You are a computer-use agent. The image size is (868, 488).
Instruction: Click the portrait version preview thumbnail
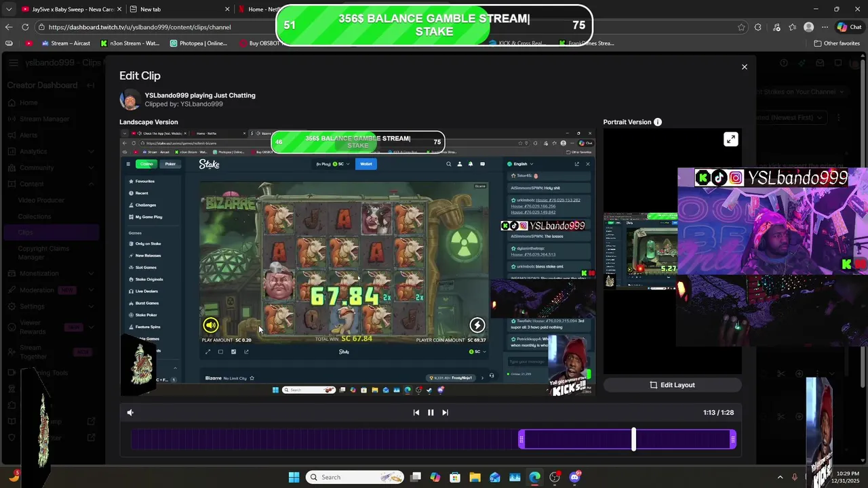click(672, 251)
